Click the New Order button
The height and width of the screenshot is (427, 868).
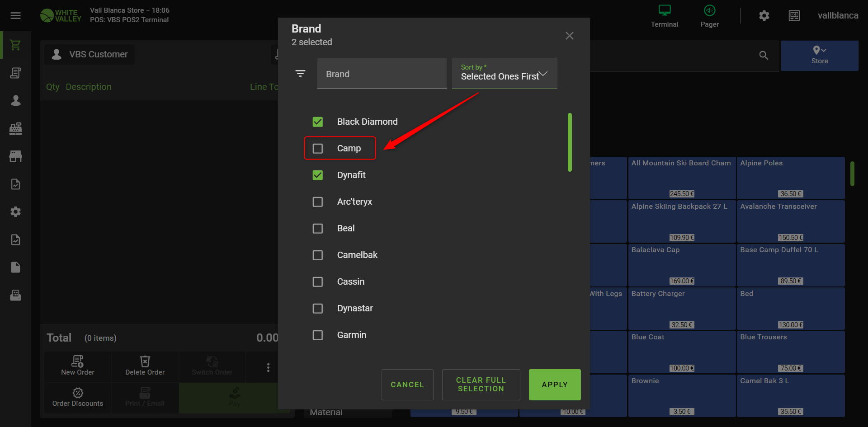tap(78, 366)
